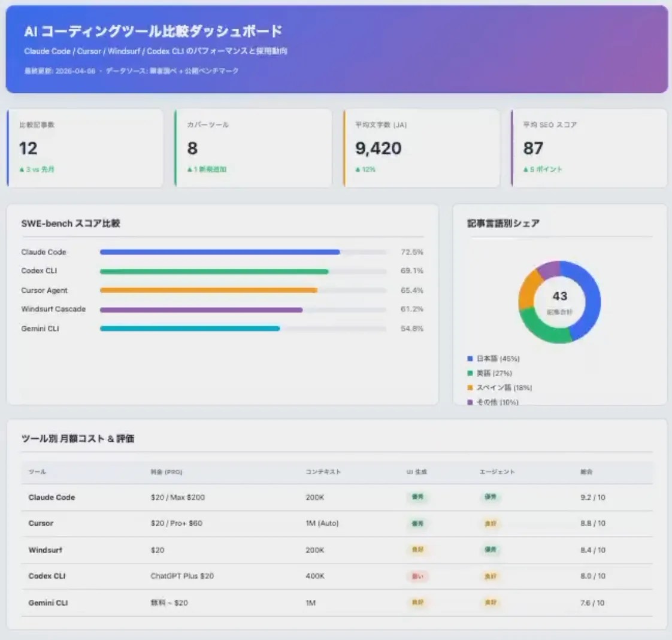Click the 'エージェント' column header
Screen dimensions: 672x640
(x=497, y=472)
